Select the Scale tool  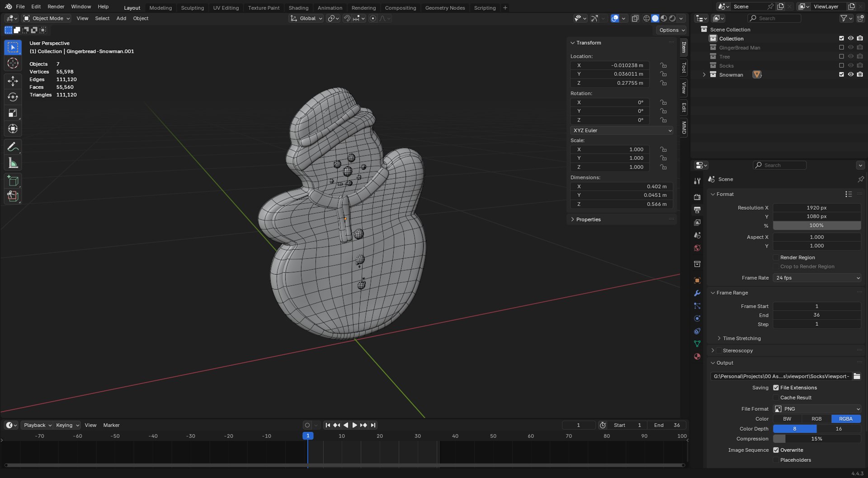click(13, 113)
